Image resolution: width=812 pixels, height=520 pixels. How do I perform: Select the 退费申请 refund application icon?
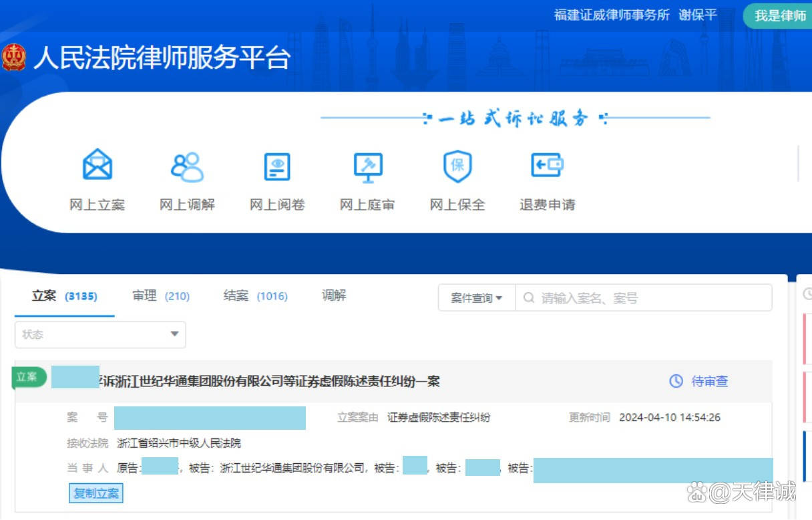[546, 166]
